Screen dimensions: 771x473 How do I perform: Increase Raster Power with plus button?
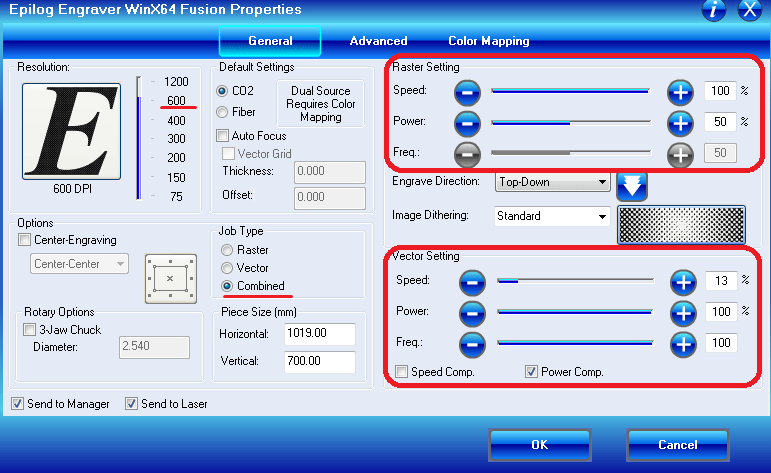pos(681,123)
